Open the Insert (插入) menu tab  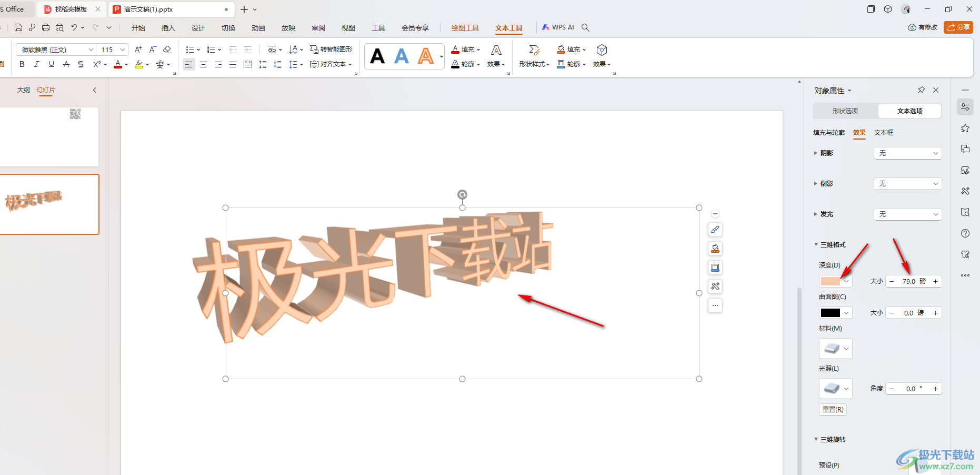(x=168, y=28)
